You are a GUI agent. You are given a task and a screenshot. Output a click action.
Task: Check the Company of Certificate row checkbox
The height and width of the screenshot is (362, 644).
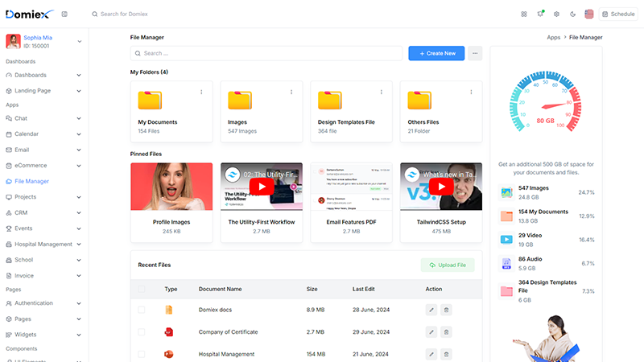point(142,332)
